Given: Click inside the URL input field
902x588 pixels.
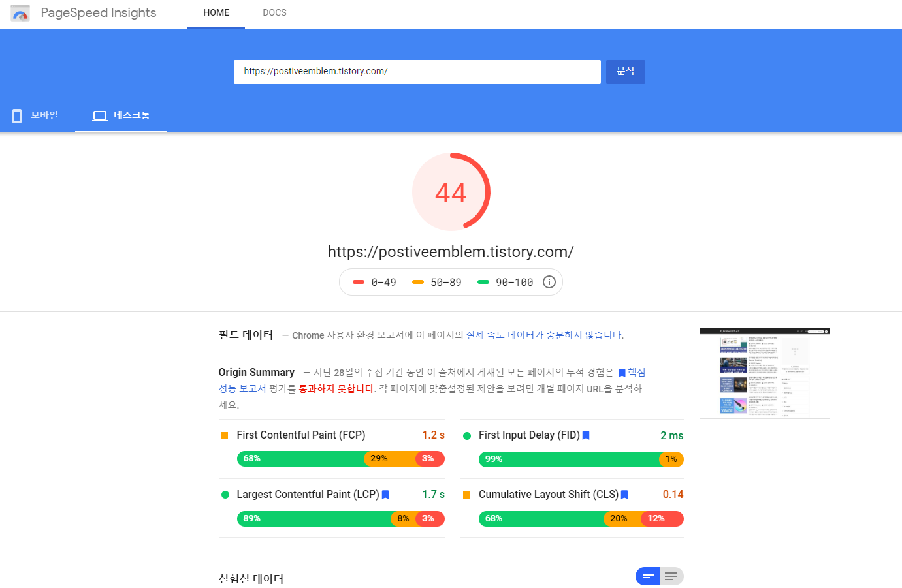Looking at the screenshot, I should pyautogui.click(x=417, y=71).
